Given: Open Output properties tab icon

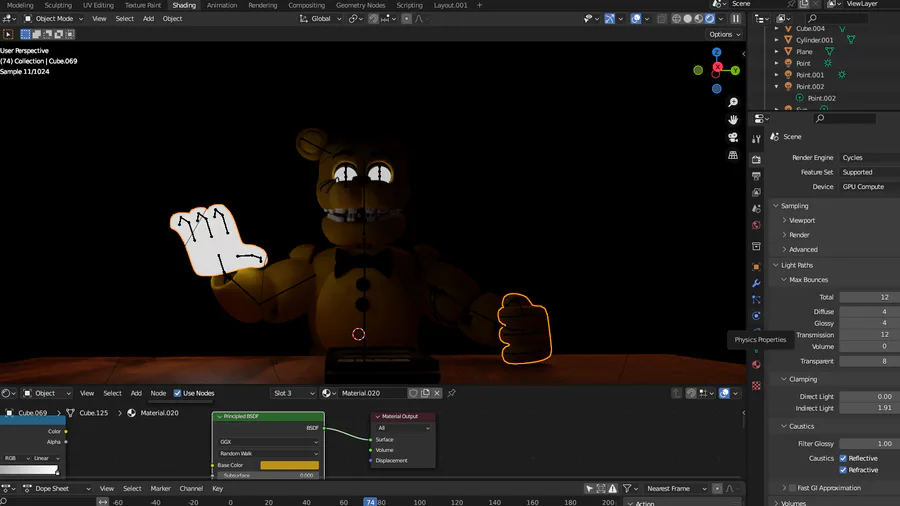Looking at the screenshot, I should click(x=757, y=176).
